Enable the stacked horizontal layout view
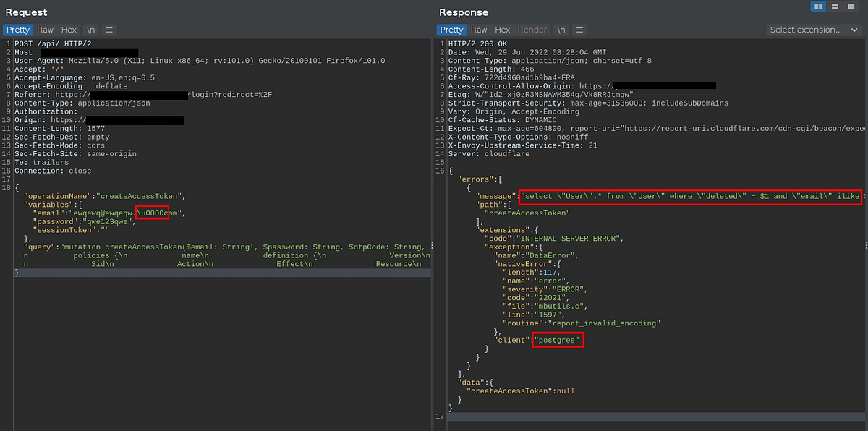This screenshot has height=431, width=868. (x=835, y=7)
